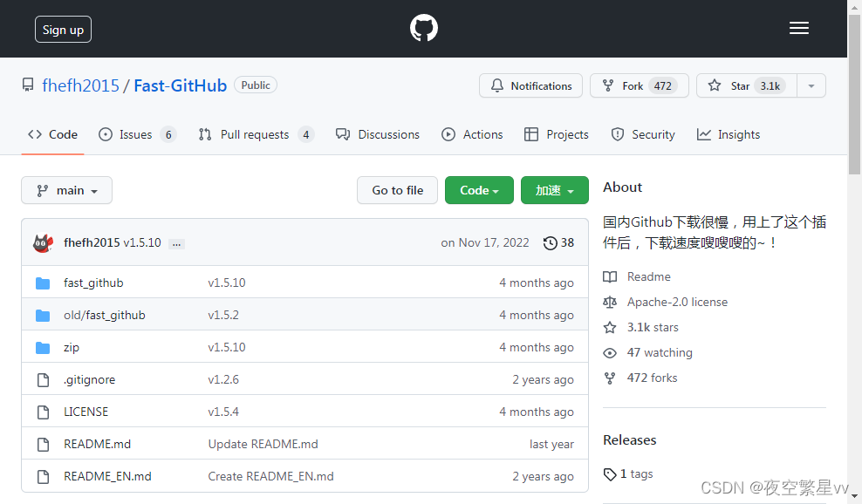Click the fhefh2015 cat avatar

(x=43, y=243)
